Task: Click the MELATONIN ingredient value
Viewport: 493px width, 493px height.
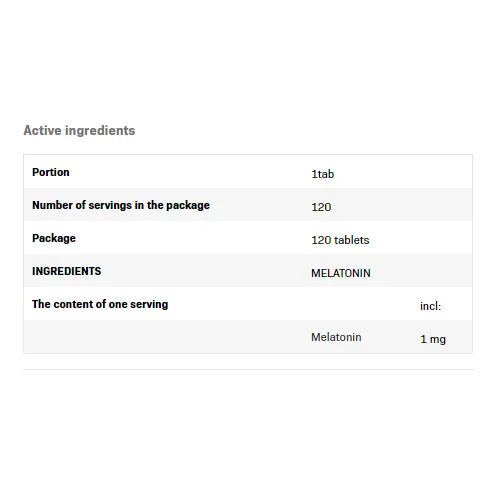Action: (x=341, y=273)
